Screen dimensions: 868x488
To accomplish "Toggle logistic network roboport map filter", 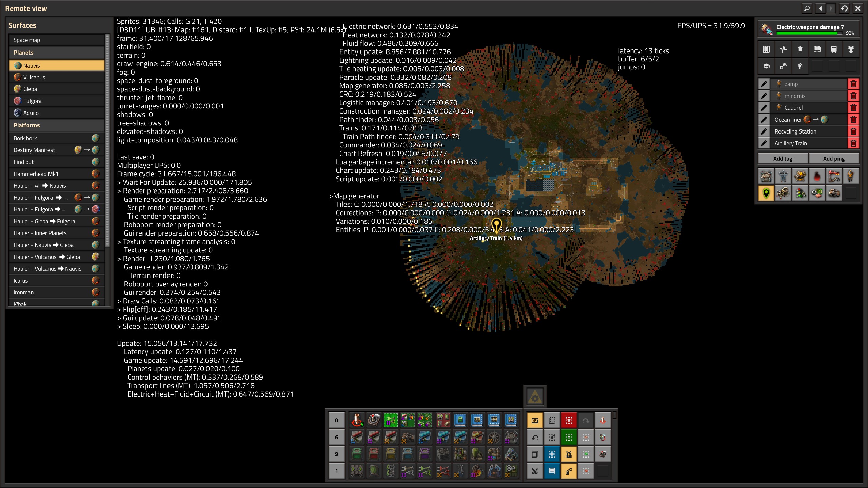I will tap(766, 176).
